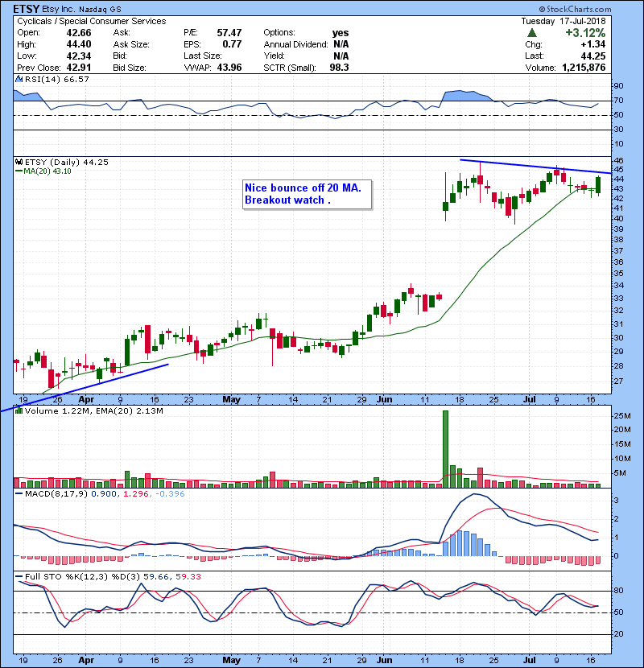
Task: Click the date Tuesday 17-Jul-2018
Action: click(563, 21)
